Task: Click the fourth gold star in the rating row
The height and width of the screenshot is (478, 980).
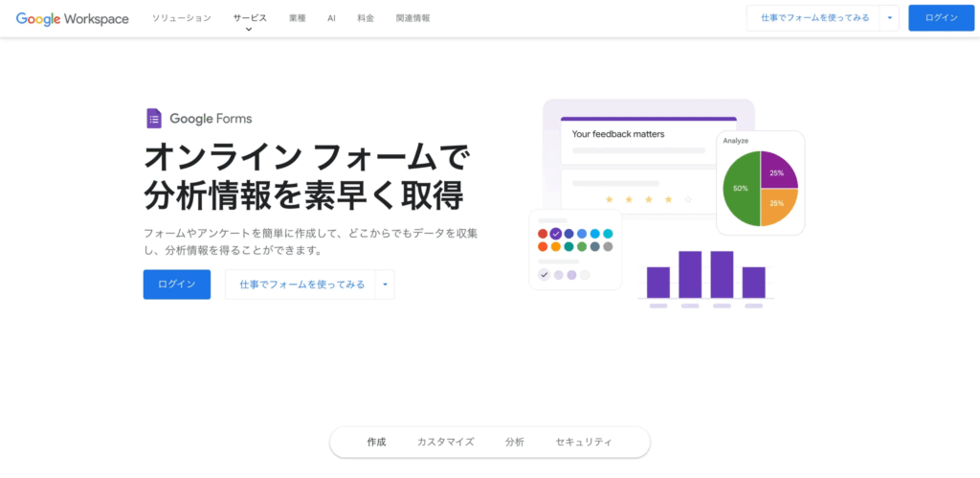Action: [668, 199]
